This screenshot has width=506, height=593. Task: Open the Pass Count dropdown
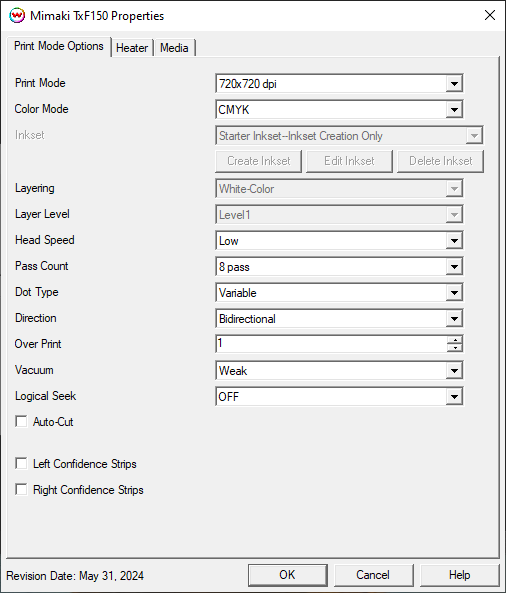[x=339, y=267]
